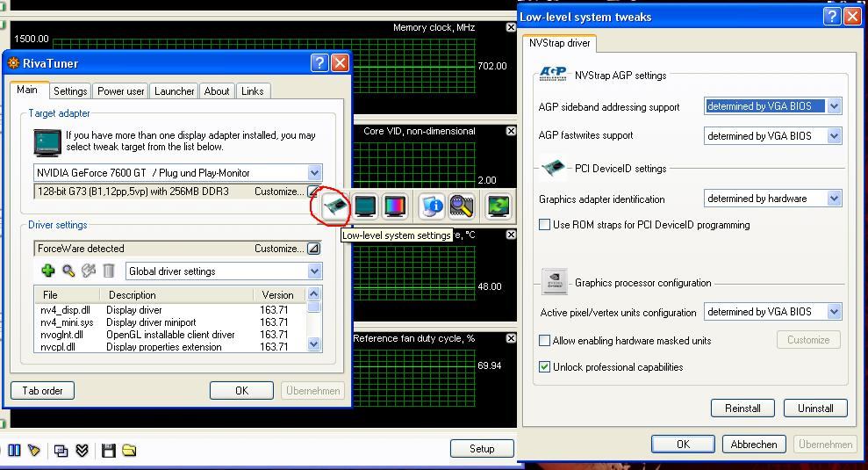Screen dimensions: 868x470
Task: Pause monitoring with the blue pause icon
Action: (14, 450)
